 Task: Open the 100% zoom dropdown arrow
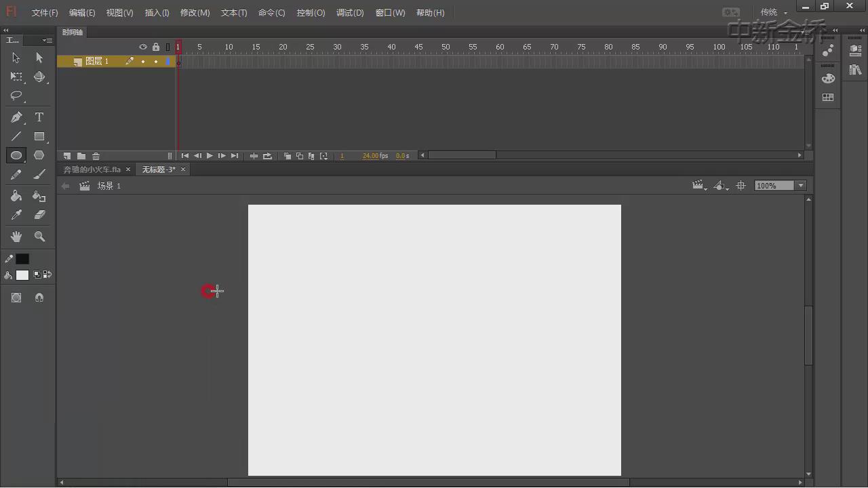point(801,186)
